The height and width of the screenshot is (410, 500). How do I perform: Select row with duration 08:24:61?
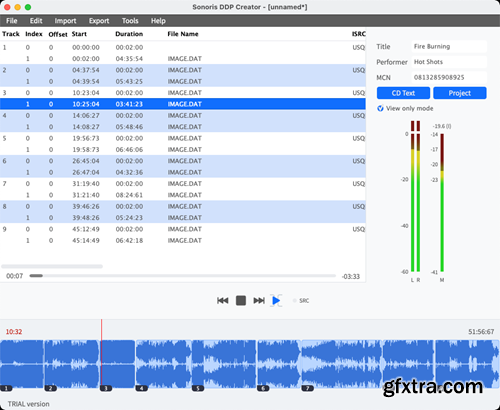pos(183,195)
